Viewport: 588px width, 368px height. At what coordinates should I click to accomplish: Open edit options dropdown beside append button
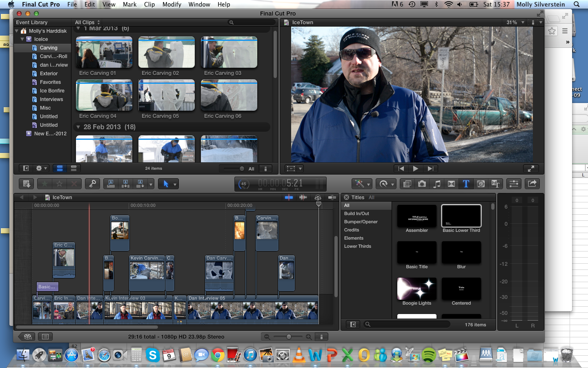[x=151, y=184]
